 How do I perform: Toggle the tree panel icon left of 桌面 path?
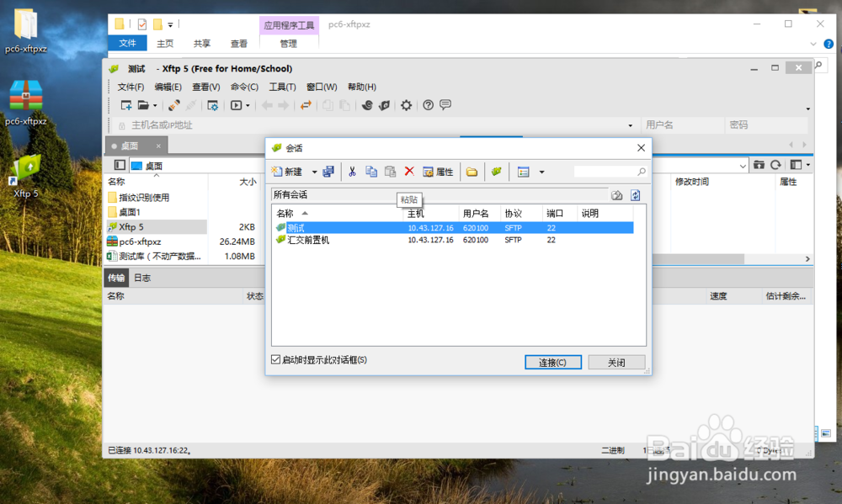click(x=120, y=165)
